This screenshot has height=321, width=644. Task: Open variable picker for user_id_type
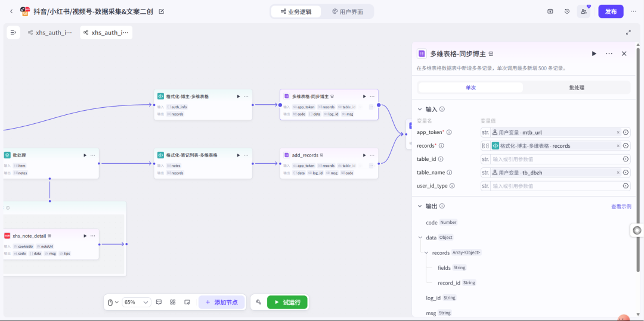(x=626, y=186)
